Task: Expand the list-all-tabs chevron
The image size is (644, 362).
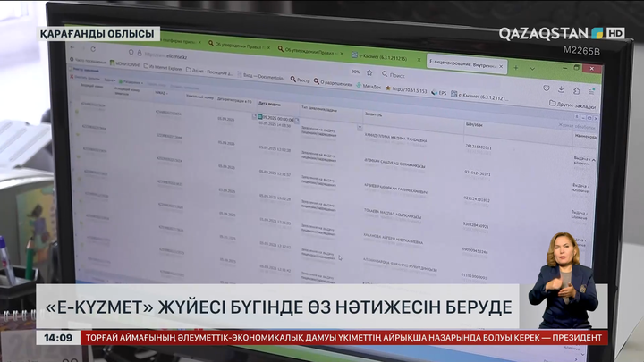Action: [532, 69]
